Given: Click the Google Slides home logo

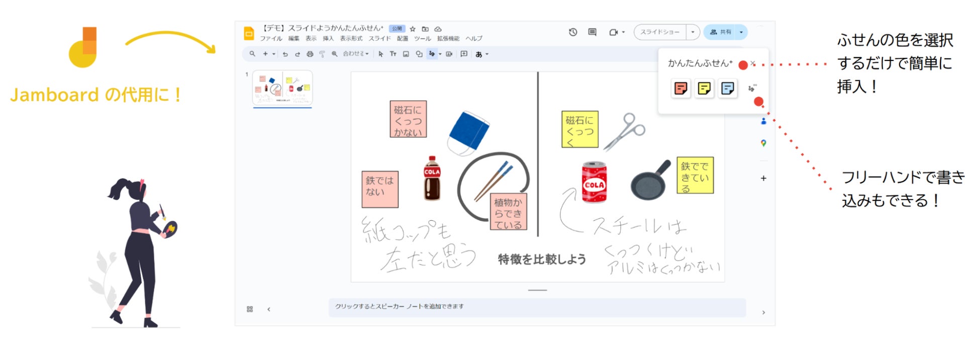Looking at the screenshot, I should [249, 33].
